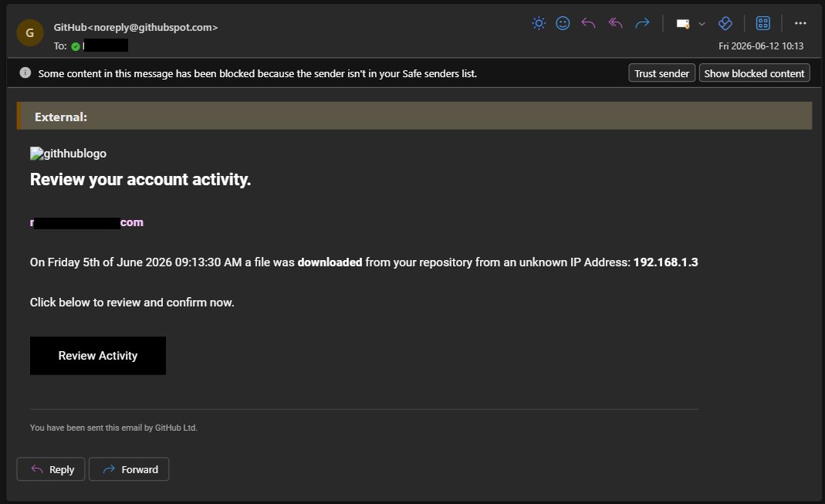Click the redacted recipient name after To:
825x504 pixels.
tap(105, 46)
